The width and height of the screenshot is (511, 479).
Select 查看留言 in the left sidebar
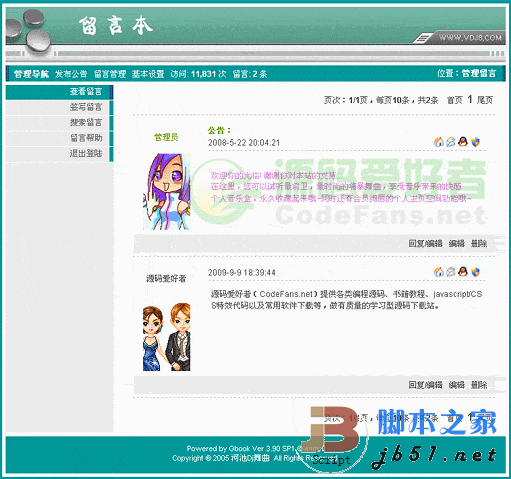coord(59,92)
